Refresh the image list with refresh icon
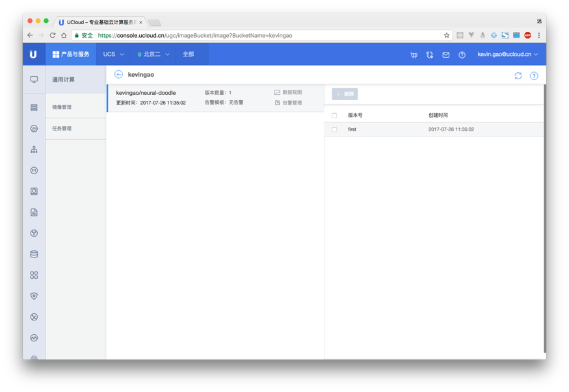This screenshot has height=392, width=569. [518, 76]
